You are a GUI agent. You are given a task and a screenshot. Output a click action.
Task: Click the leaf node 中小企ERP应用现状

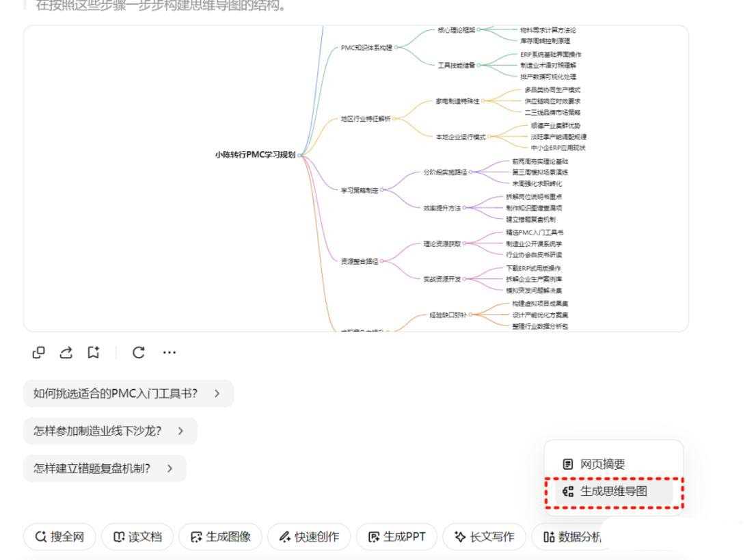558,148
